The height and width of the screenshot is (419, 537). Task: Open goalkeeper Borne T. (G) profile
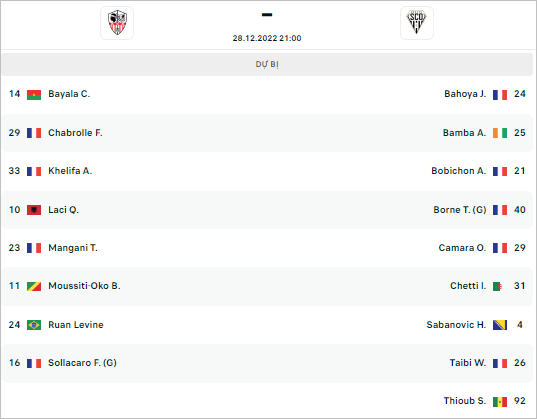460,210
